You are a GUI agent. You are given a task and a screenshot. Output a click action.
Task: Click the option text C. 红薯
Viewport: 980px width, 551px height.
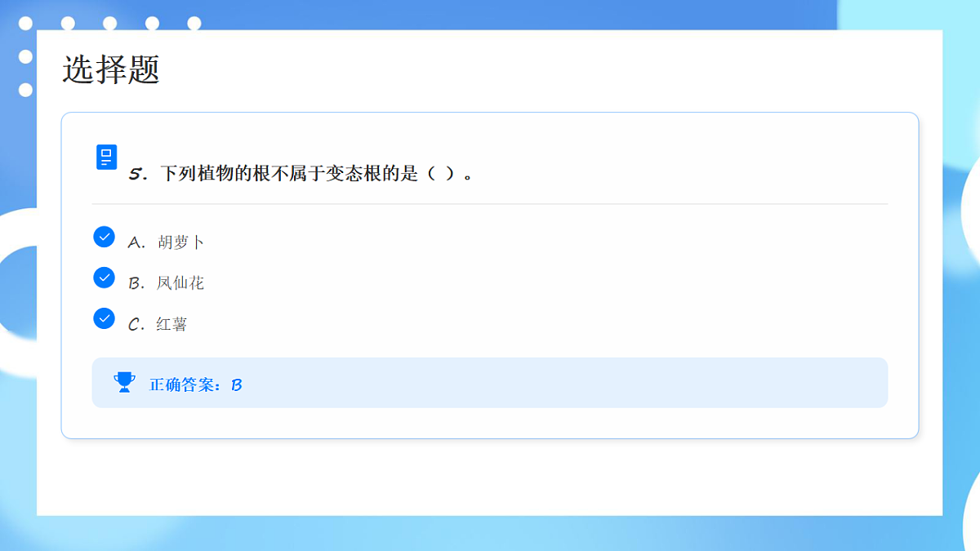click(158, 324)
